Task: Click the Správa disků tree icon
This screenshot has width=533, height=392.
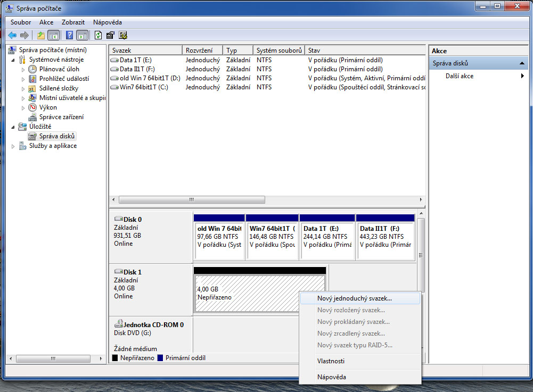Action: [32, 136]
